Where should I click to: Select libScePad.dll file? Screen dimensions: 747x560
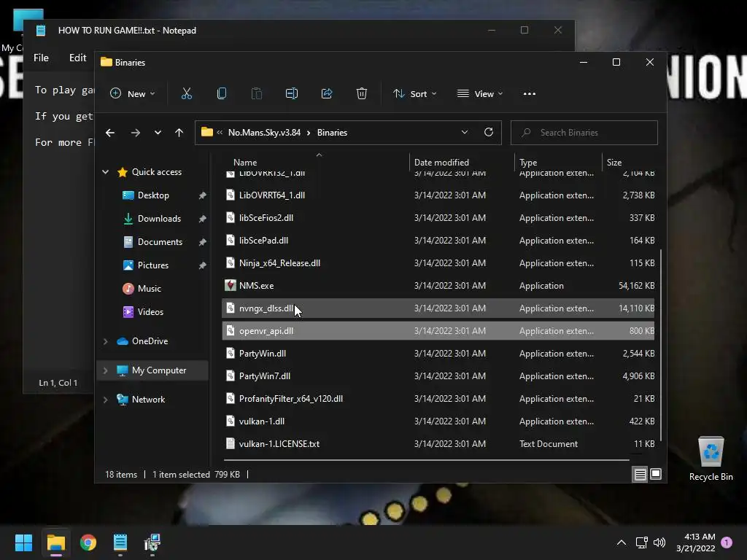point(438,241)
